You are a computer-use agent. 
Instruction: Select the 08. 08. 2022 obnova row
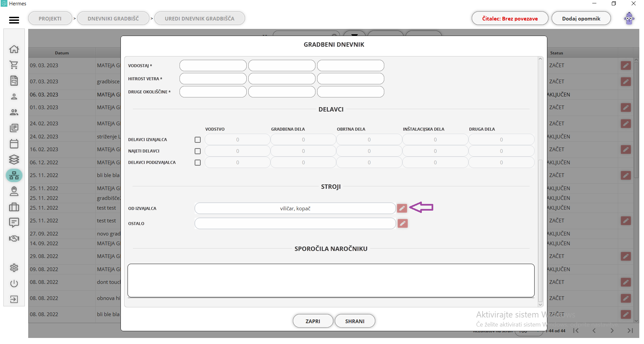coord(74,298)
